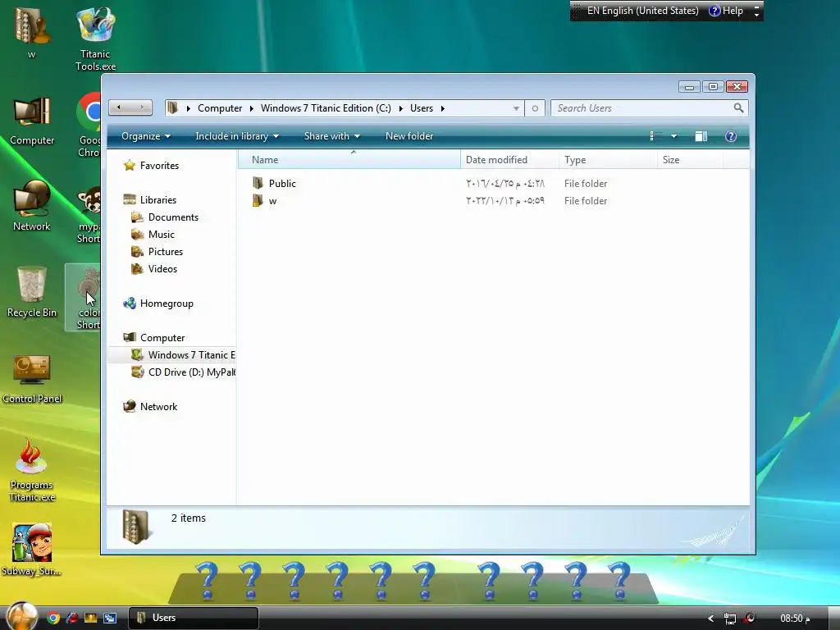Click the Libraries icon in sidebar
The height and width of the screenshot is (630, 840).
tap(129, 200)
